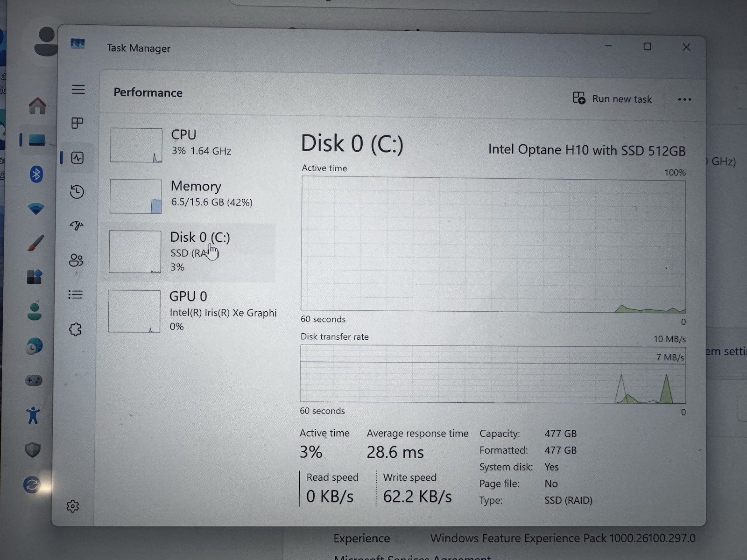Screen dimensions: 747x560
Task: Open the Apps icon in Settings sidebar
Action: point(35,277)
